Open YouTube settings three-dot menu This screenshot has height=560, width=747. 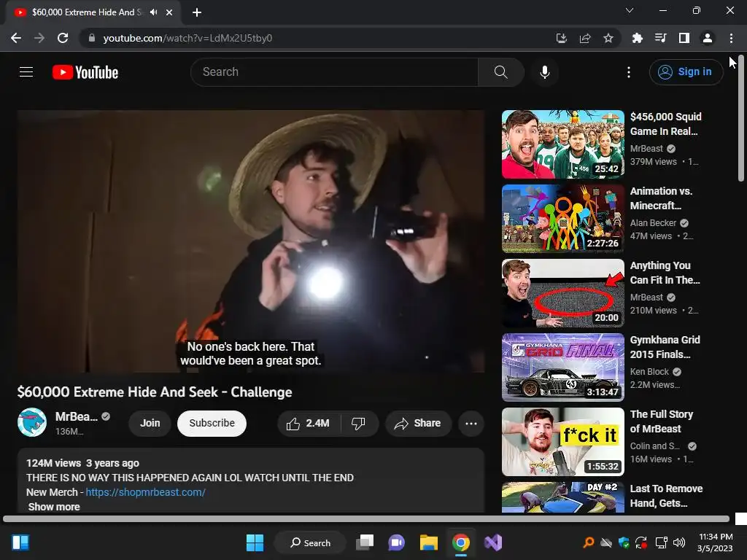[x=628, y=72]
